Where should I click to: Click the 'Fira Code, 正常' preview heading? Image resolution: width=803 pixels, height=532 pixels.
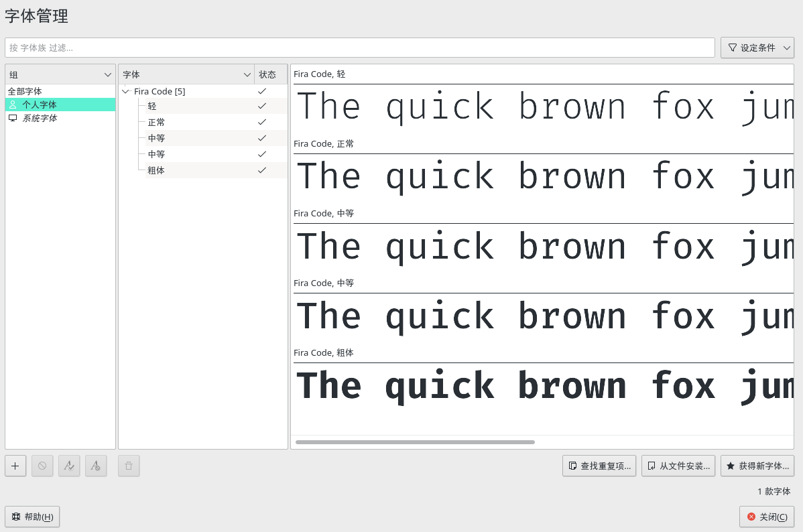pos(324,144)
